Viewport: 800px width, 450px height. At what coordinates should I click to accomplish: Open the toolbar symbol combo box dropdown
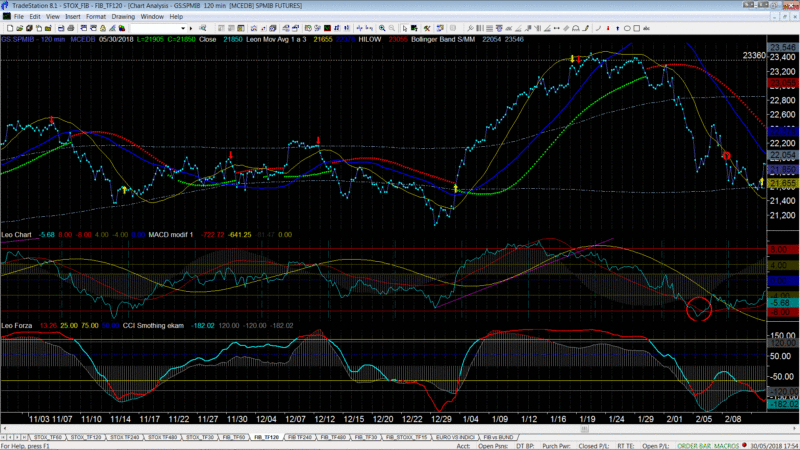[x=183, y=29]
